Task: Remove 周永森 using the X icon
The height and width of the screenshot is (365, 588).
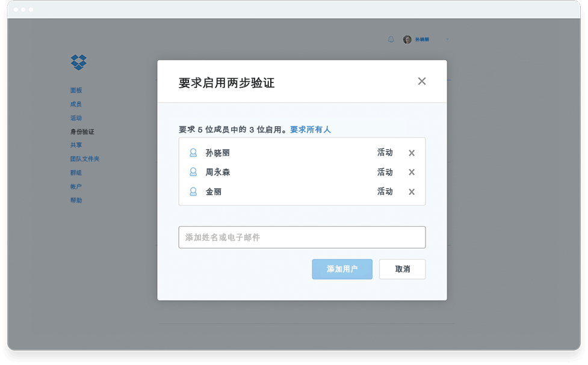Action: point(411,173)
